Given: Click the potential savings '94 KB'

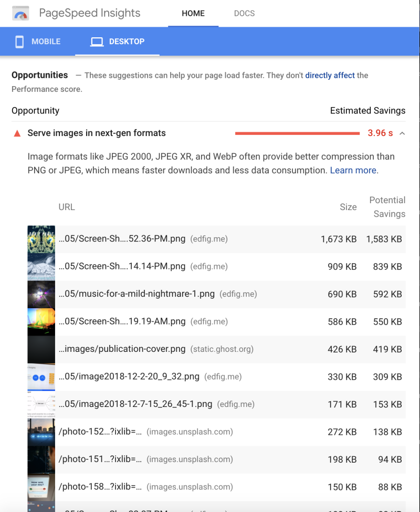Looking at the screenshot, I should 390,459.
